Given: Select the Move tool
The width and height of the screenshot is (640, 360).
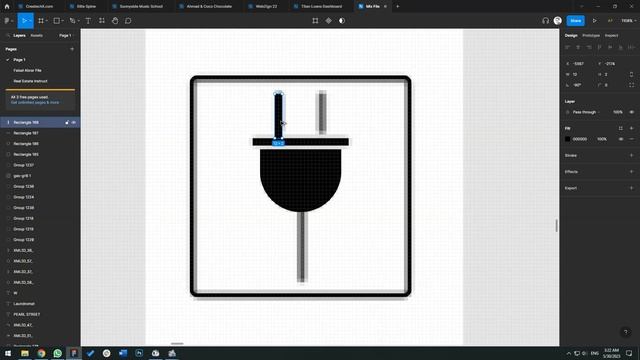Looking at the screenshot, I should tap(24, 20).
